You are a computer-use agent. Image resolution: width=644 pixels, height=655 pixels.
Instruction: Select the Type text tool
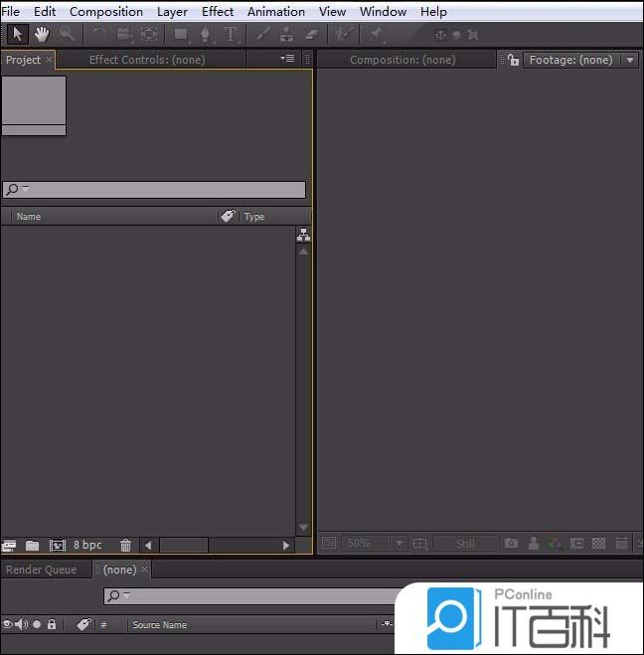[x=231, y=34]
